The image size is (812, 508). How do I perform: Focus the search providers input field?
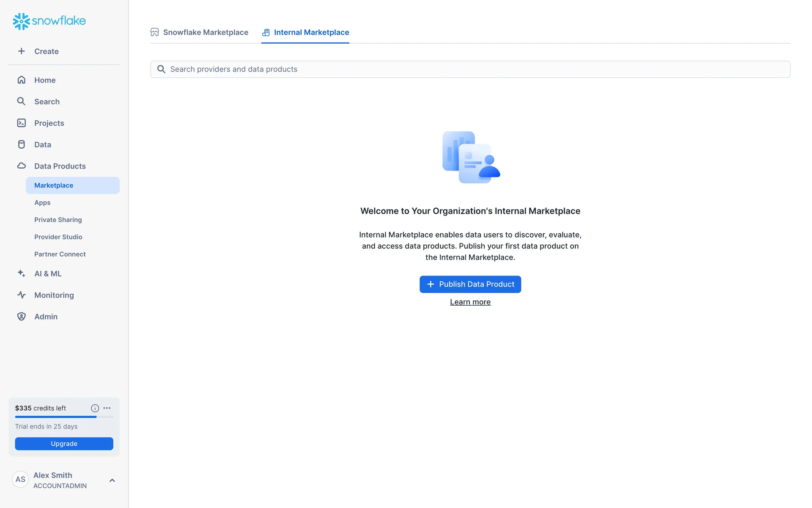pyautogui.click(x=470, y=69)
